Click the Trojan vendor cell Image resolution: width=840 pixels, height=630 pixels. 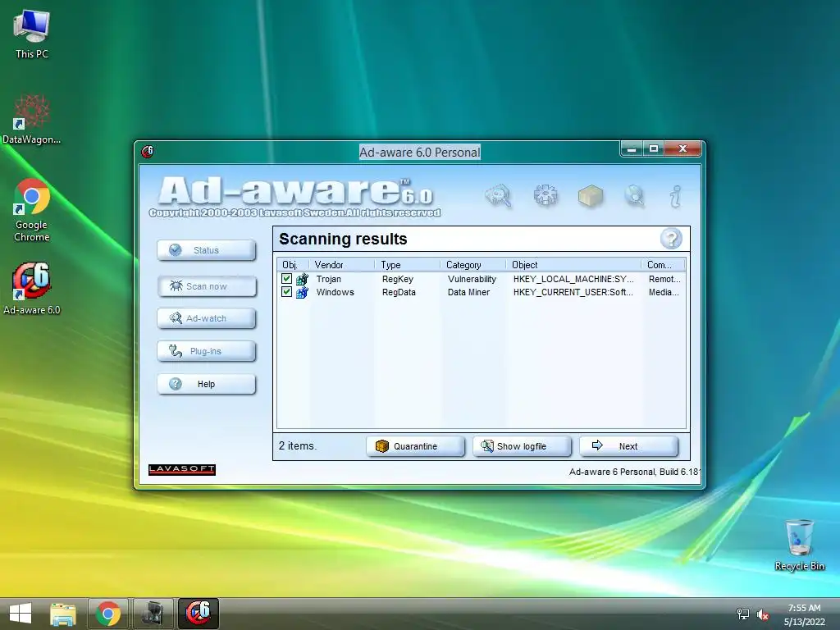point(328,279)
